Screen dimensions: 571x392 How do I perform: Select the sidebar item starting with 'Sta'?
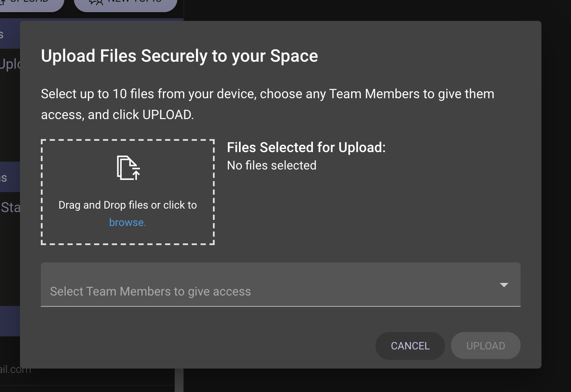(10, 207)
